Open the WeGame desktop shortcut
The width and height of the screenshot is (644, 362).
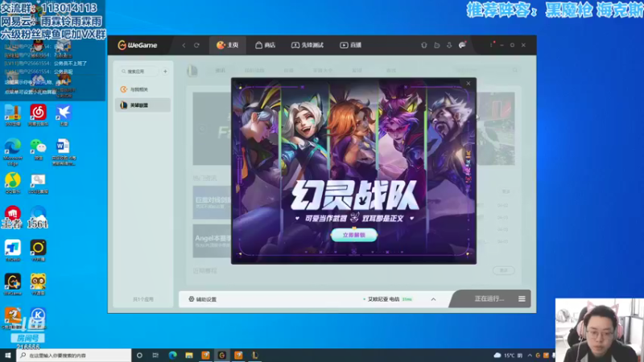tap(13, 285)
